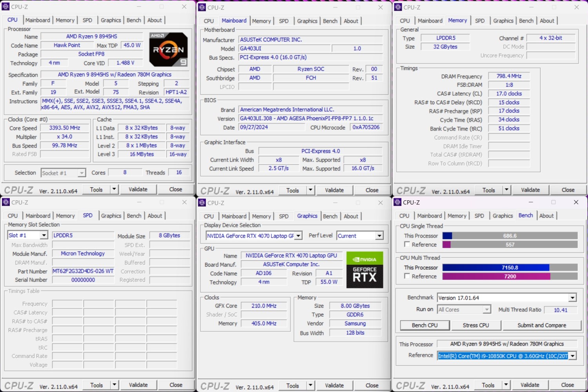Click the Submit and Compare button
This screenshot has height=392, width=588.
(x=541, y=325)
